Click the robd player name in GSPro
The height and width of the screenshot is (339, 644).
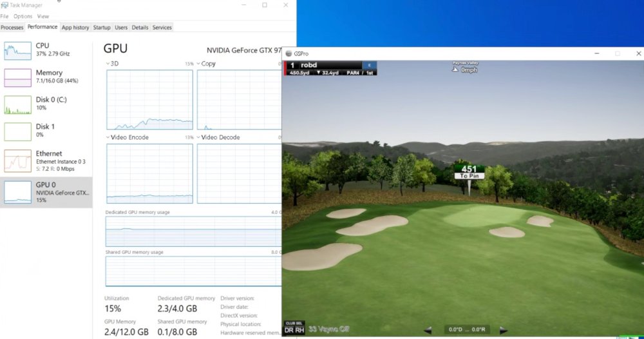point(308,65)
